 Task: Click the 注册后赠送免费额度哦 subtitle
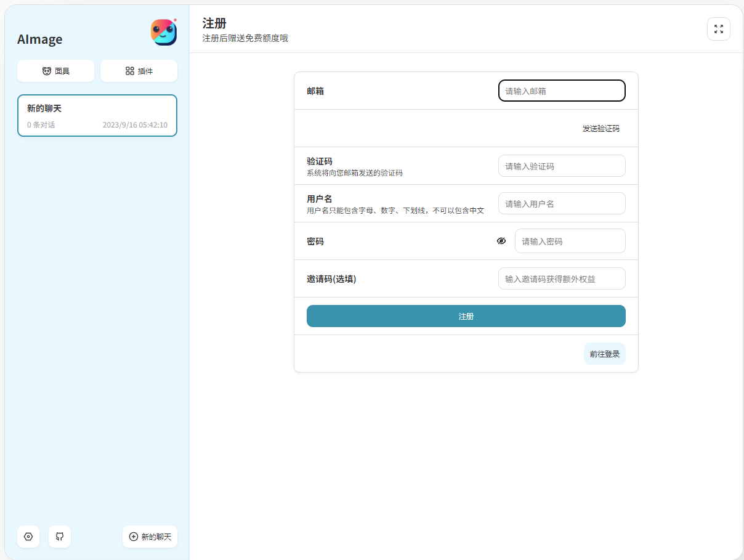click(245, 38)
